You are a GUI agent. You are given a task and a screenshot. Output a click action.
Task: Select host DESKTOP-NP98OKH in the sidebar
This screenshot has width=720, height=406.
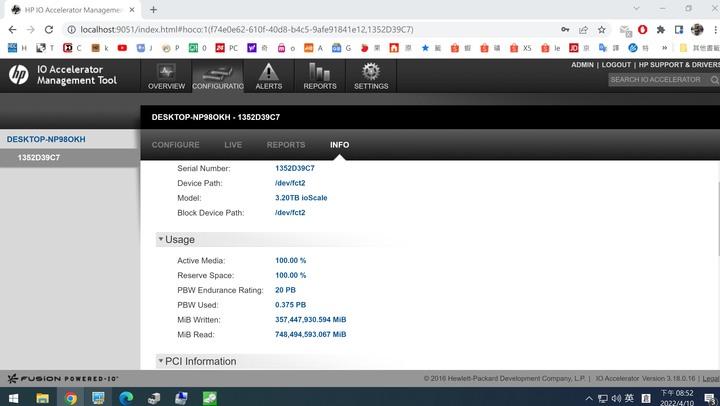46,139
